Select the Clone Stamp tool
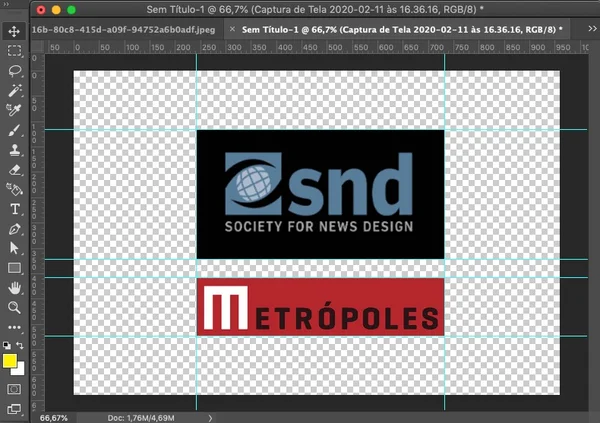The image size is (600, 423). point(14,150)
